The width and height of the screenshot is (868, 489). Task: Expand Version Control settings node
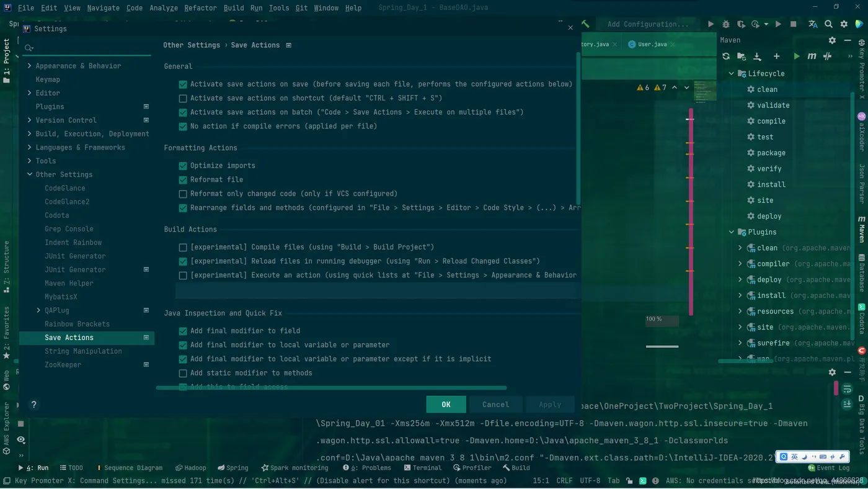click(x=29, y=120)
